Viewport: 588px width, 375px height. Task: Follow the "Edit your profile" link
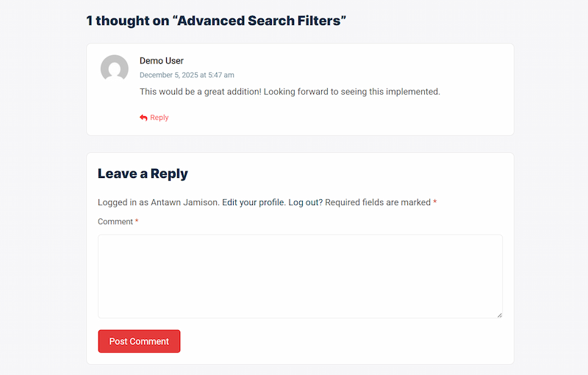[254, 203]
